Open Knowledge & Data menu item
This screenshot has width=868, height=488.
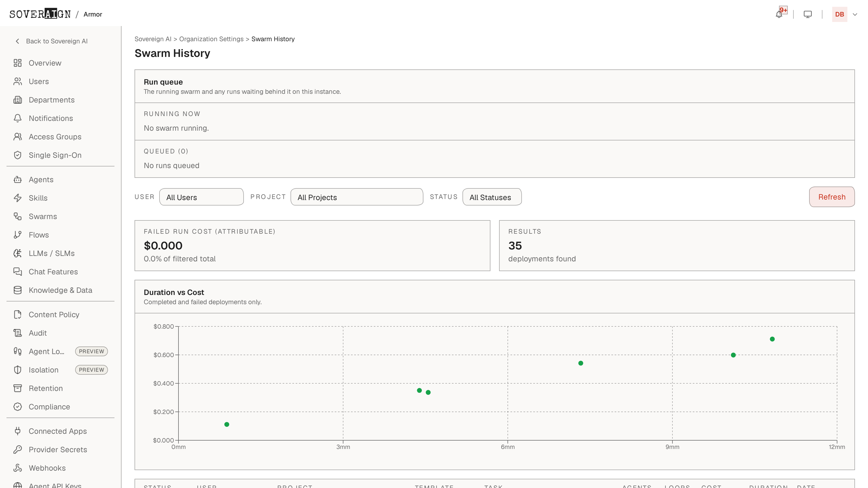click(60, 290)
